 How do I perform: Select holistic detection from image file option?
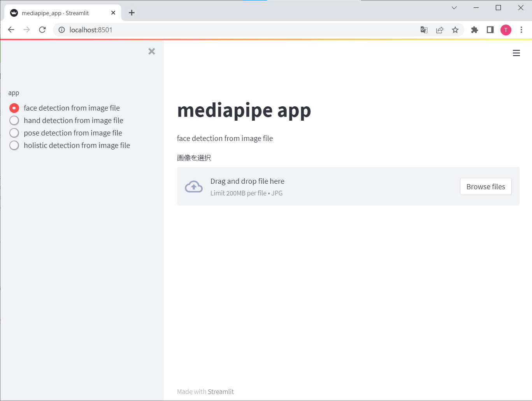(x=70, y=145)
